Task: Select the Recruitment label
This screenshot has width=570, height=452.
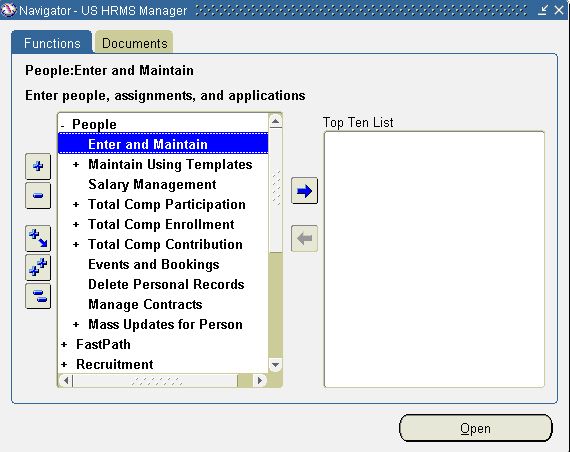Action: tap(115, 364)
